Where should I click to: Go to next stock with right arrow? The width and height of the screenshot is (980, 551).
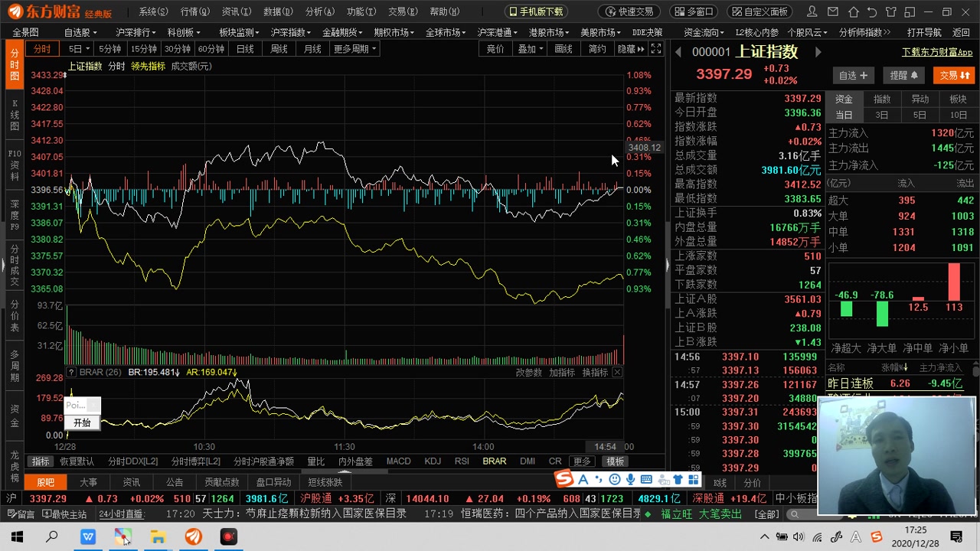[818, 52]
